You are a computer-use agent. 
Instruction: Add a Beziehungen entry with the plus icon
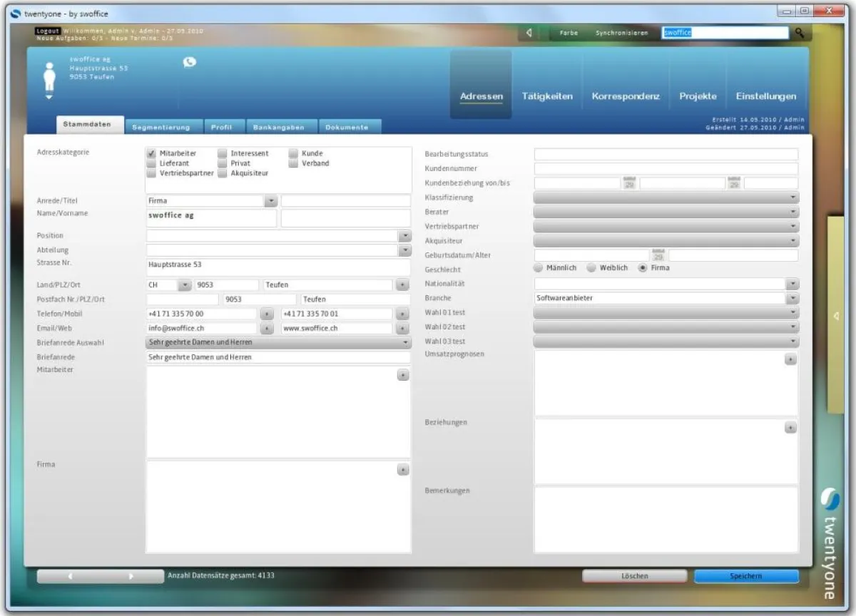point(790,428)
